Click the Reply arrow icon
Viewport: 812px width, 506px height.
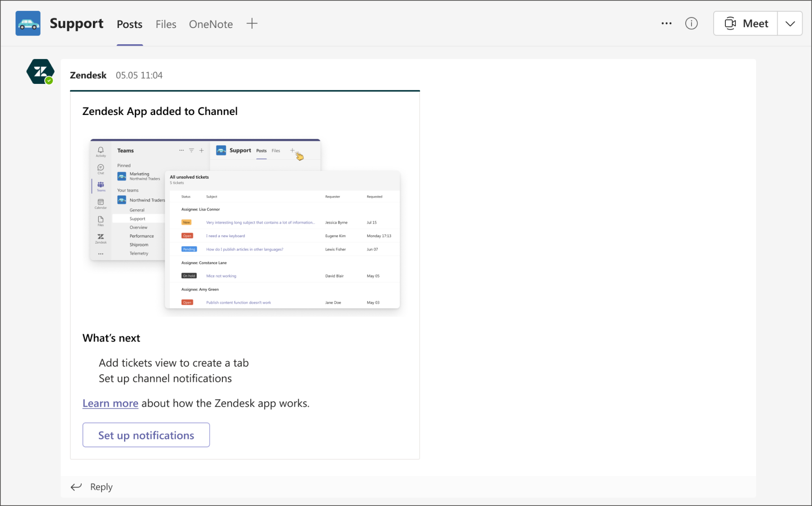(76, 487)
